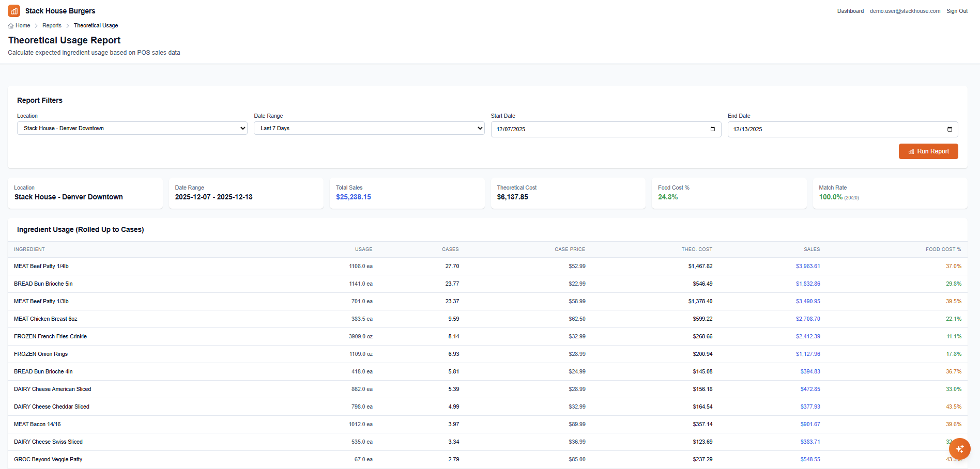Click the Stack House Burgers logo icon

pos(13,10)
